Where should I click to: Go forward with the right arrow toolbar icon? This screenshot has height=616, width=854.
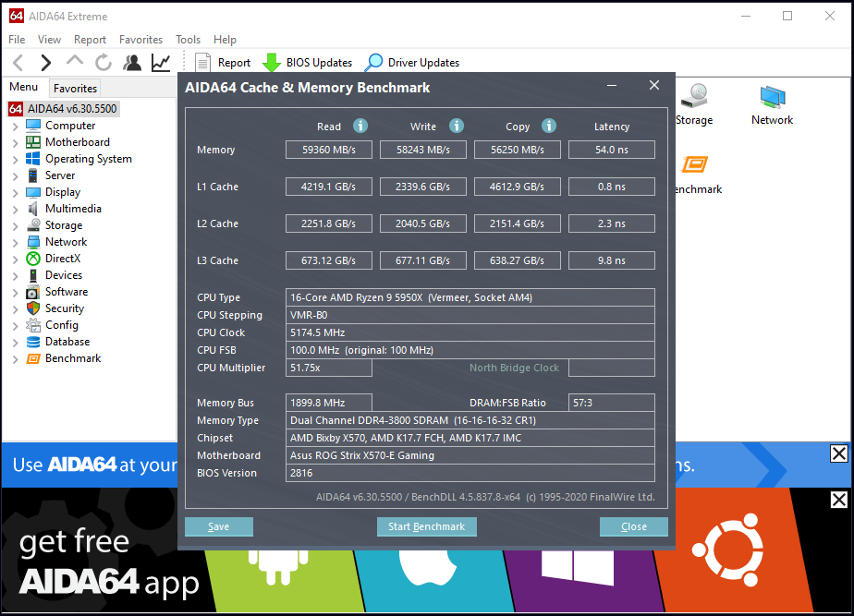click(x=46, y=63)
